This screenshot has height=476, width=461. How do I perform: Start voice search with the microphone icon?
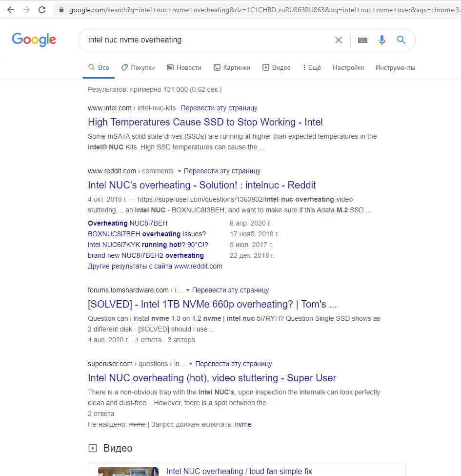(382, 40)
